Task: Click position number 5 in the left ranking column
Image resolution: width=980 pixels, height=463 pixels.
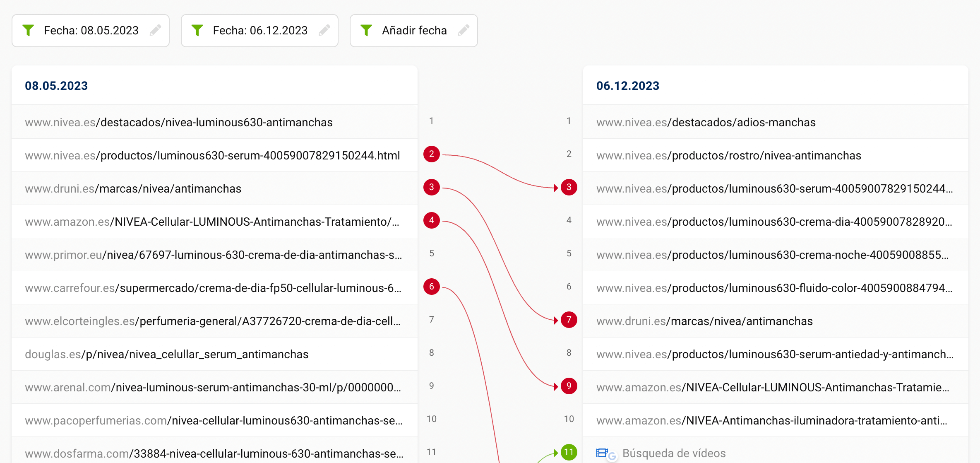Action: point(432,253)
